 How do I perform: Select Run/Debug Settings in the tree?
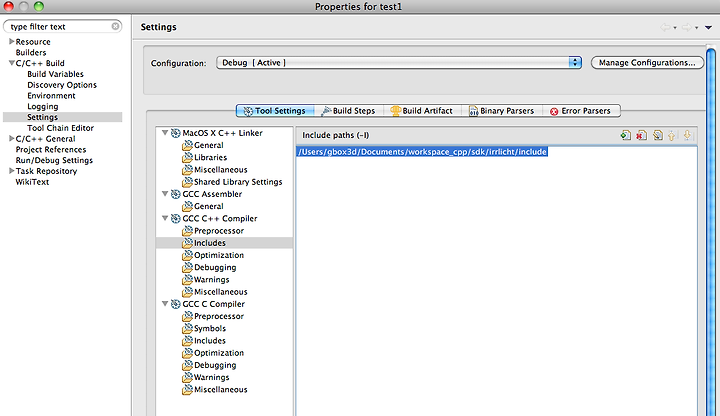point(54,160)
